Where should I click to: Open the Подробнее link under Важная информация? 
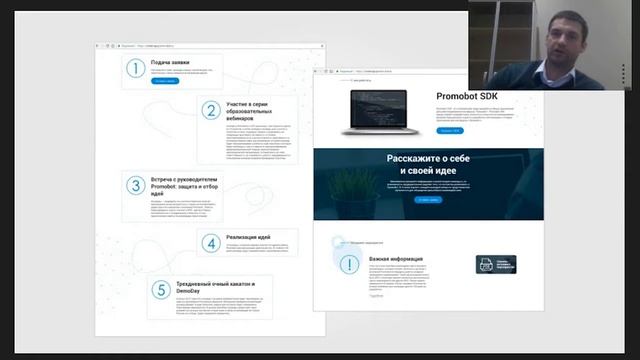[376, 296]
